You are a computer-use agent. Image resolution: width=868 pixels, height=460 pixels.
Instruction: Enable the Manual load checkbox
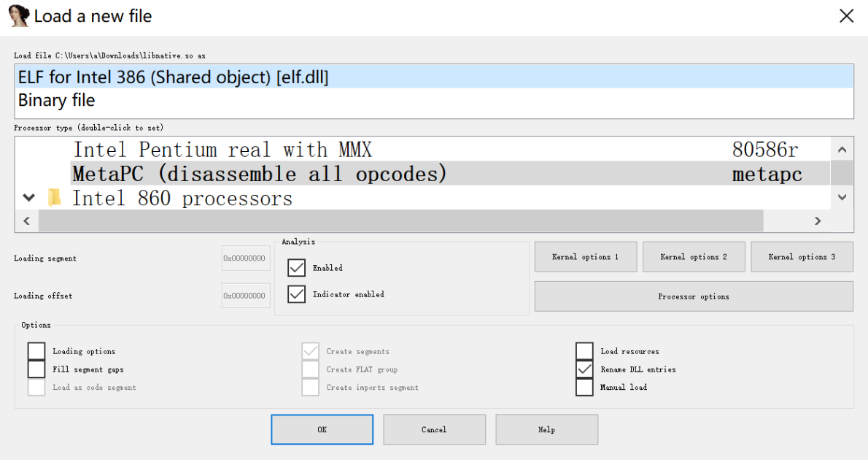click(x=584, y=387)
